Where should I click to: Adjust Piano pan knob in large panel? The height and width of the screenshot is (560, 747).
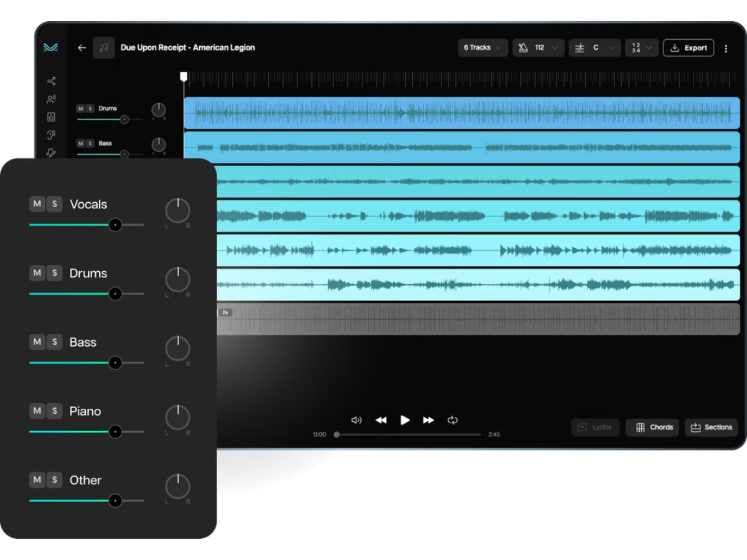pos(178,418)
